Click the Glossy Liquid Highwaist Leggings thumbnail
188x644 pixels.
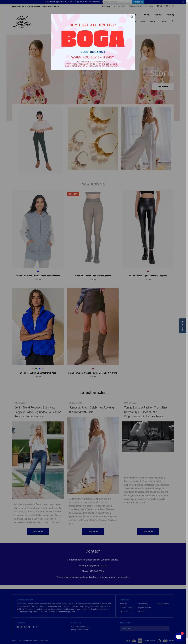click(x=148, y=229)
